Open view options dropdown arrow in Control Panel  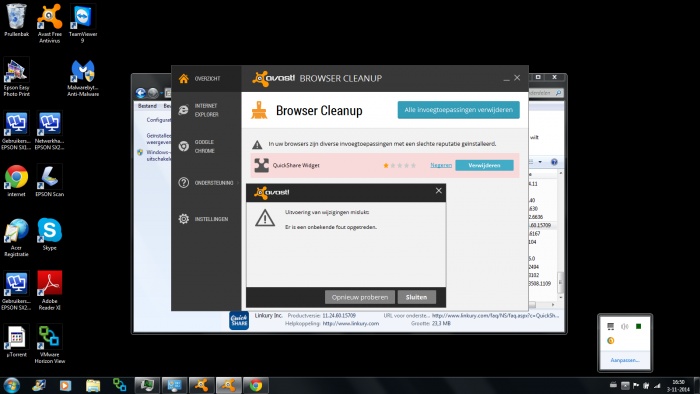pyautogui.click(x=540, y=162)
